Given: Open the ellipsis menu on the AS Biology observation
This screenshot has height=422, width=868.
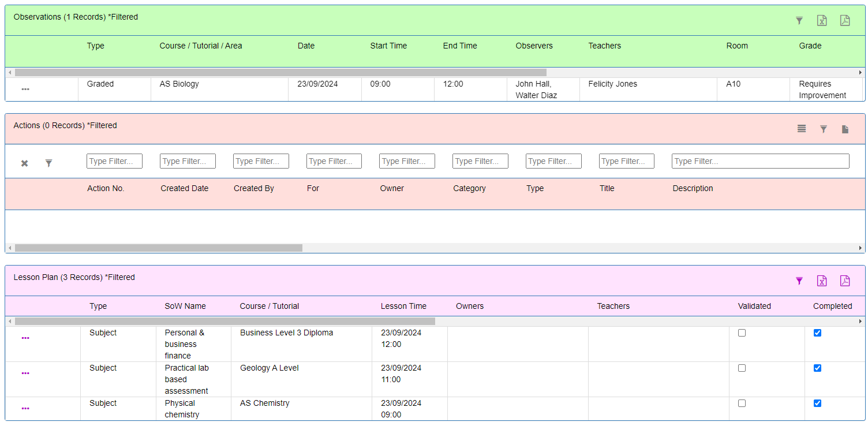Looking at the screenshot, I should pos(25,89).
